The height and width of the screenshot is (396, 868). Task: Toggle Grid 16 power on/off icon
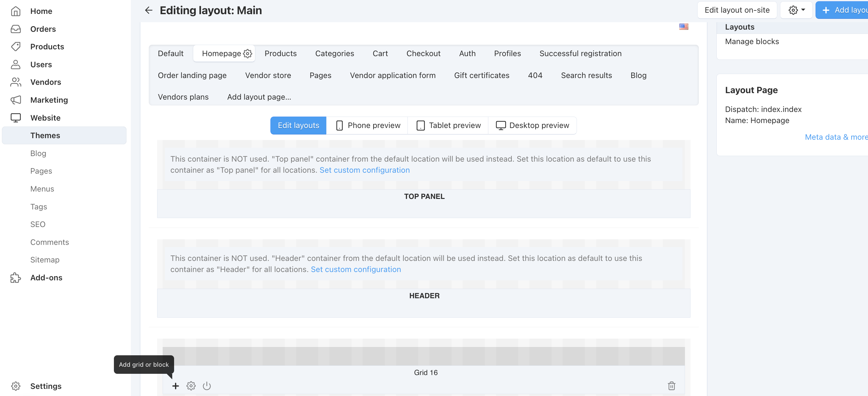pos(207,386)
